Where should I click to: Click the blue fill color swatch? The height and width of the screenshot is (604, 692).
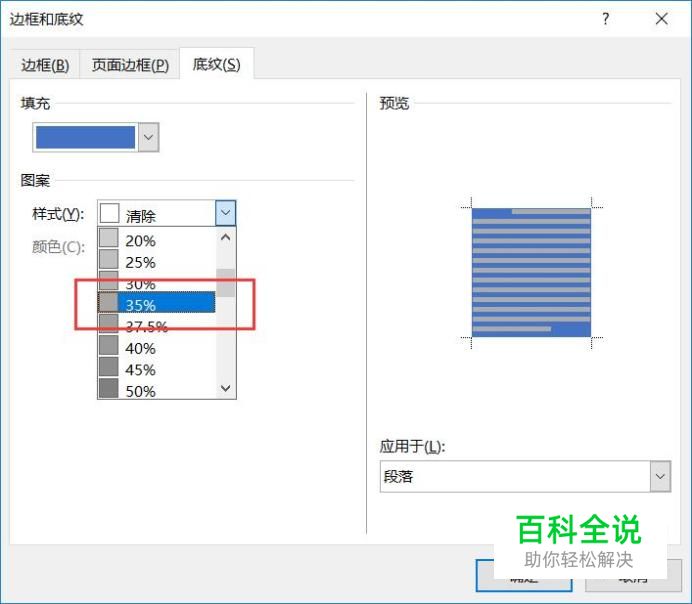[85, 137]
